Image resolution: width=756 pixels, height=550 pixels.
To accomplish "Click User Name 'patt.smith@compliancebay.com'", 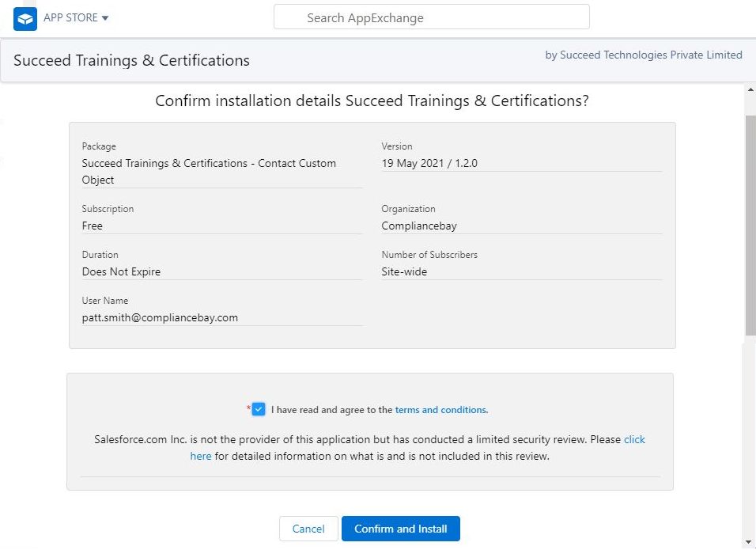I will click(x=160, y=317).
